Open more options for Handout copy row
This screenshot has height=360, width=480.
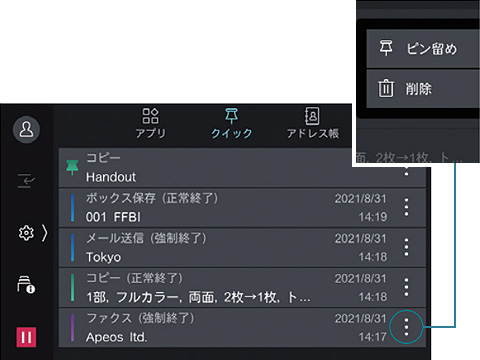click(x=406, y=172)
